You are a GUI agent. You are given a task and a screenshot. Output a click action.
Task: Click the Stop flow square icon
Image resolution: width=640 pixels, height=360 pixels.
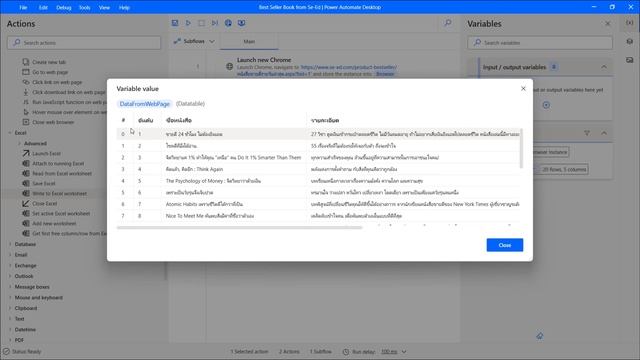click(202, 23)
